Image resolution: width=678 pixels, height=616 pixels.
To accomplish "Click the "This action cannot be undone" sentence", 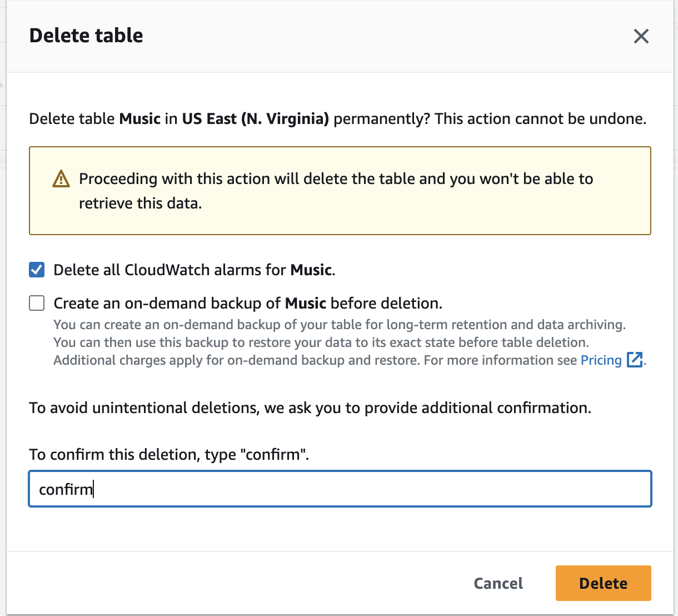I will [540, 119].
